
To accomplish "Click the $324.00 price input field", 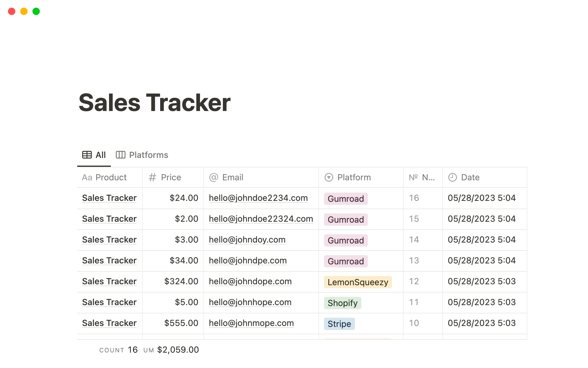I will (171, 281).
